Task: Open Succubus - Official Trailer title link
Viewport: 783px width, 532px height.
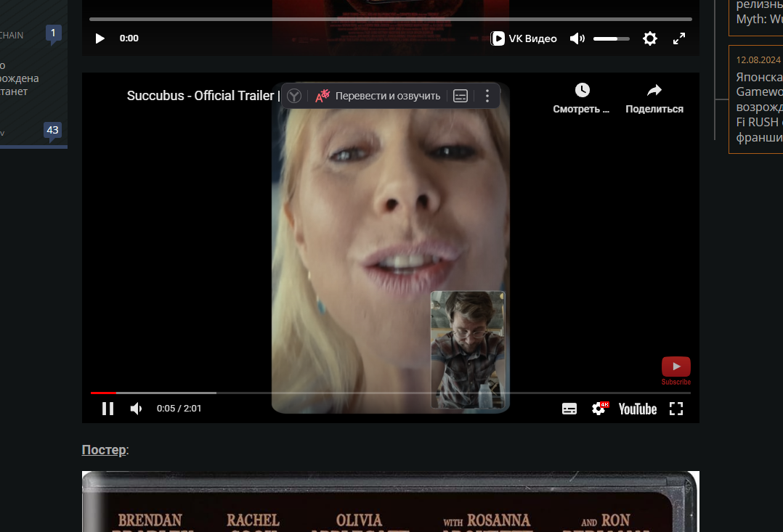Action: pyautogui.click(x=203, y=95)
